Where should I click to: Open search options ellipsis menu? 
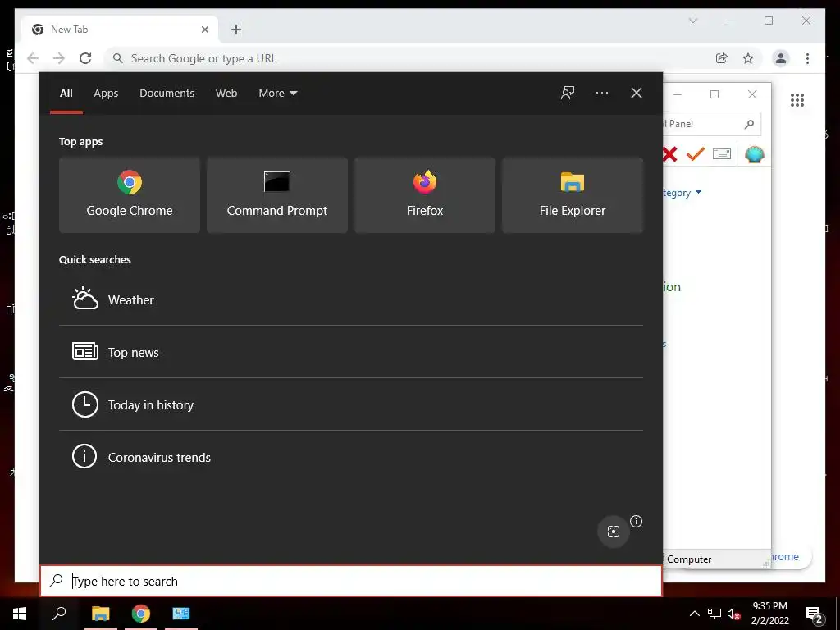601,93
